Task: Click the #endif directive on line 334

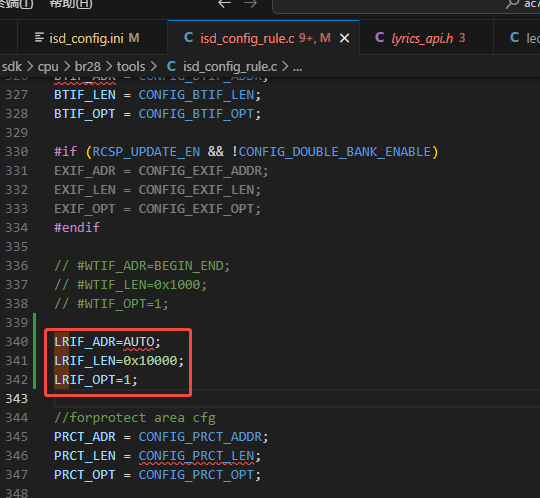Action: click(77, 228)
